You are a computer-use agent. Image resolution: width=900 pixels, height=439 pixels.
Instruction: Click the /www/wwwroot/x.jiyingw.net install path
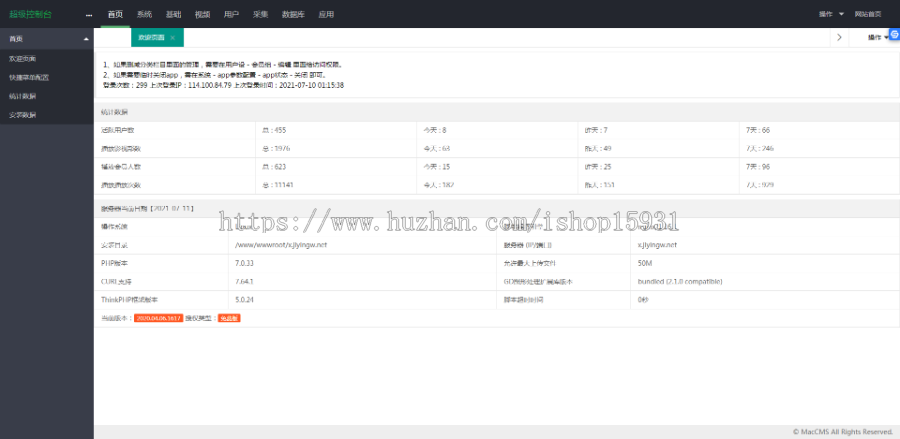(281, 245)
